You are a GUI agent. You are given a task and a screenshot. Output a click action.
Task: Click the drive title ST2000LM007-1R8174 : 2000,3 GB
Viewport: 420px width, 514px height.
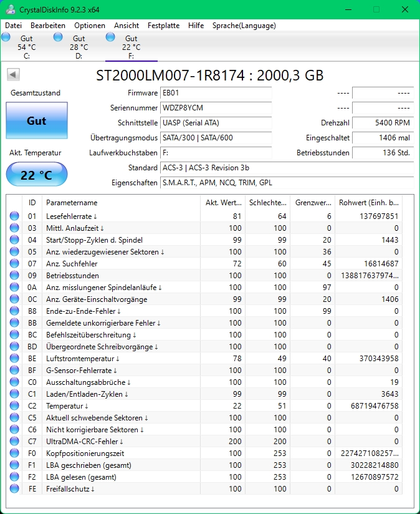[x=210, y=75]
